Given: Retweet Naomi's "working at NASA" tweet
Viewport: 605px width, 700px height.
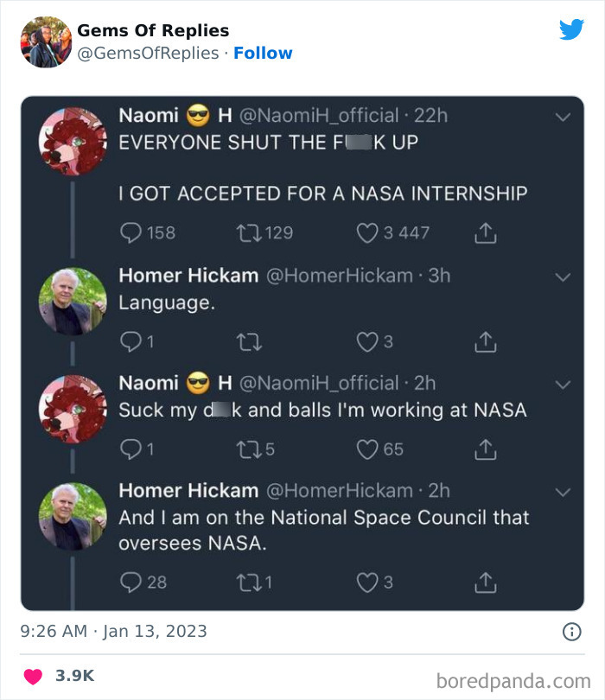Looking at the screenshot, I should pos(249,449).
